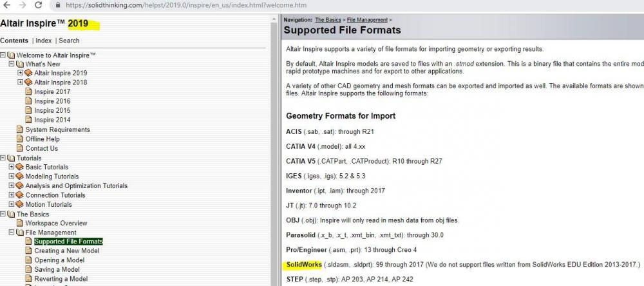Open Basic Tutorials section

47,167
